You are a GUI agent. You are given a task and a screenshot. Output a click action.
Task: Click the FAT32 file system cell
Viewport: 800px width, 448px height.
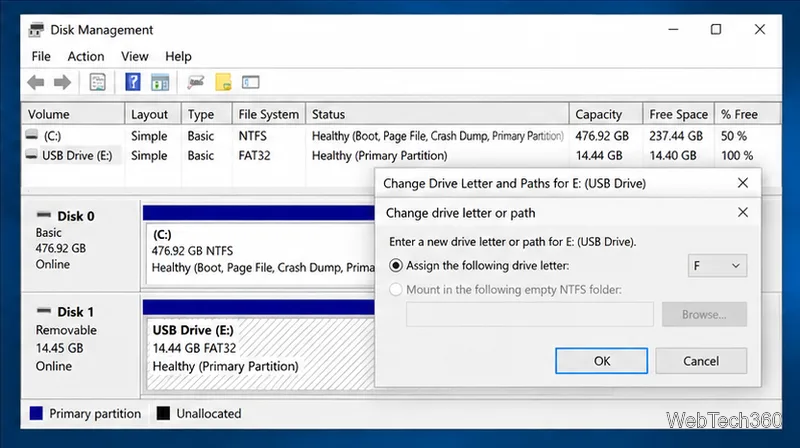click(x=254, y=155)
